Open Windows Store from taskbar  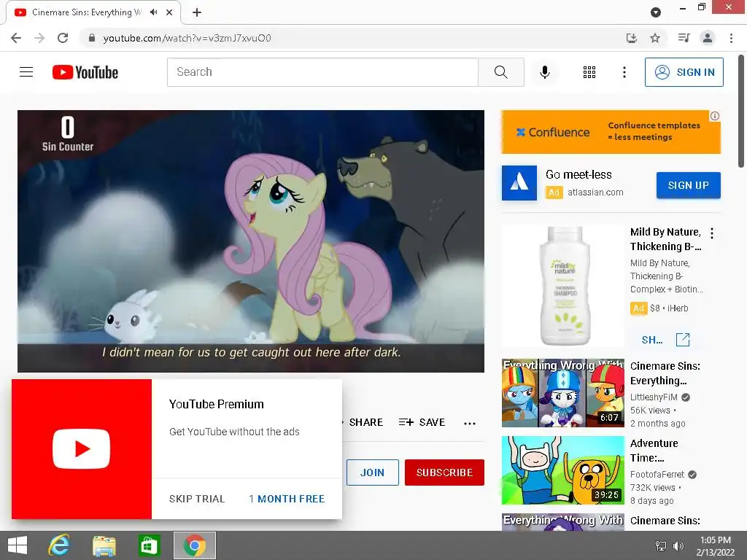pyautogui.click(x=149, y=545)
